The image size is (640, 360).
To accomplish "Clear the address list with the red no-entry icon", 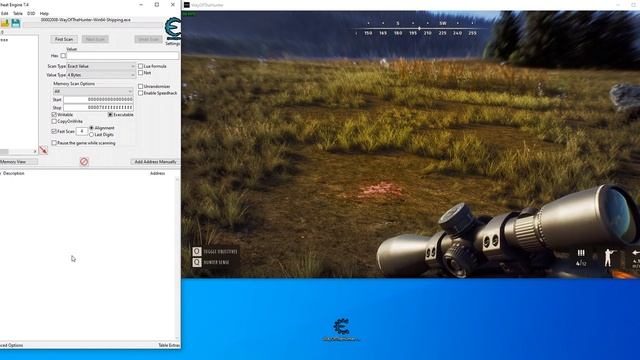I will 84,162.
